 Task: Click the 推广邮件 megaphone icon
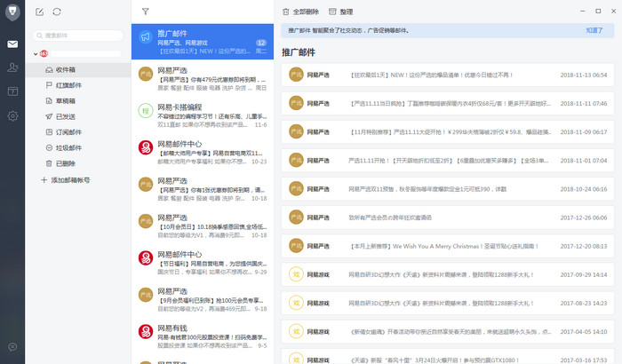pos(146,37)
